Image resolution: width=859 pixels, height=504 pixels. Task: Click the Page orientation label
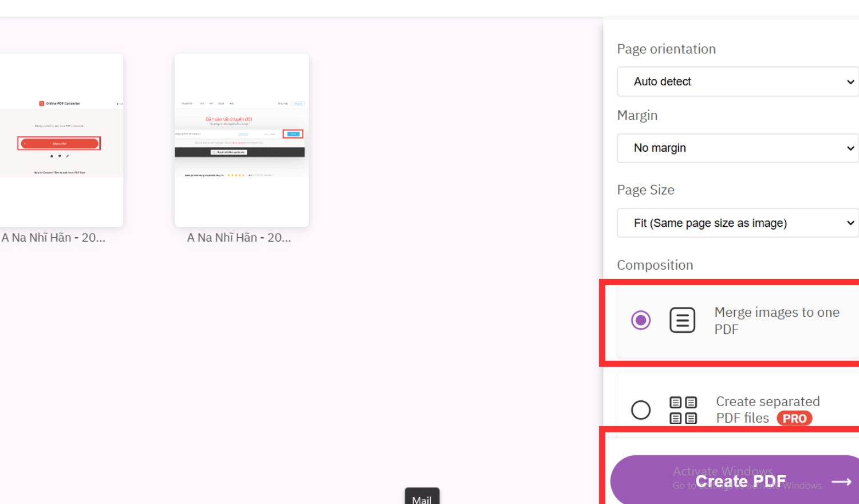pos(667,49)
